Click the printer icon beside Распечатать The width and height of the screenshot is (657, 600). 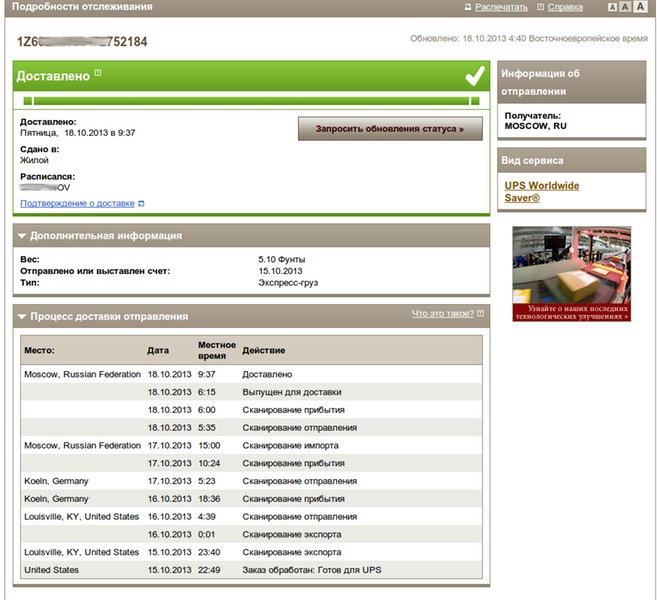pos(468,7)
